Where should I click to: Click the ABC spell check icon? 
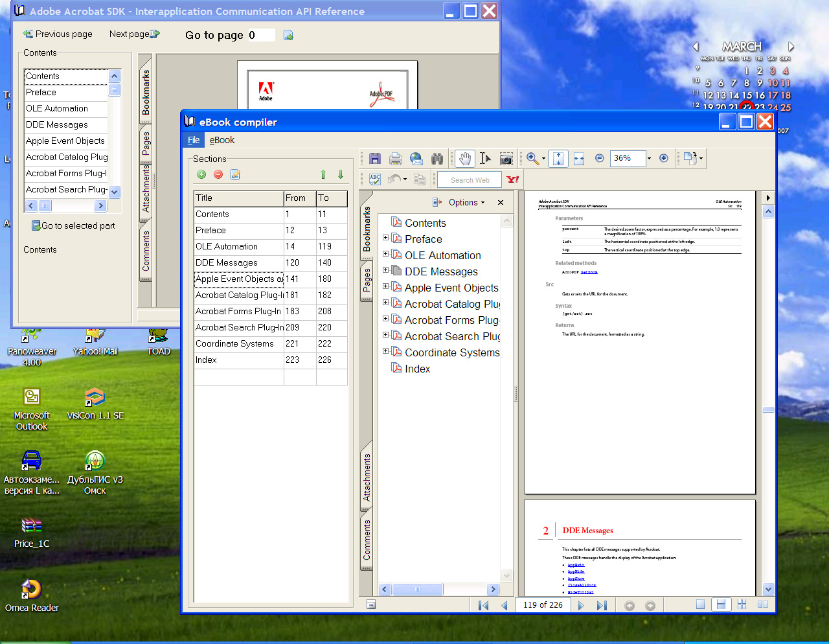pyautogui.click(x=374, y=179)
